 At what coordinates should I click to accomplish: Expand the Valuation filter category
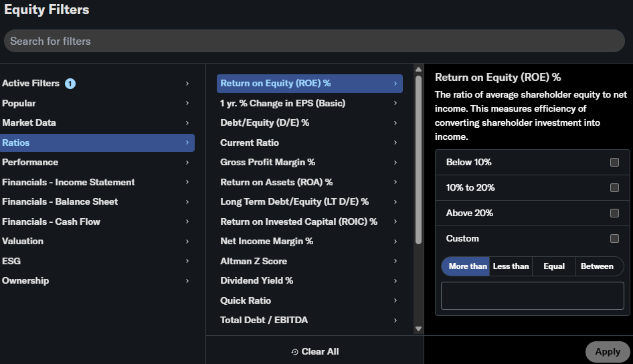[23, 241]
